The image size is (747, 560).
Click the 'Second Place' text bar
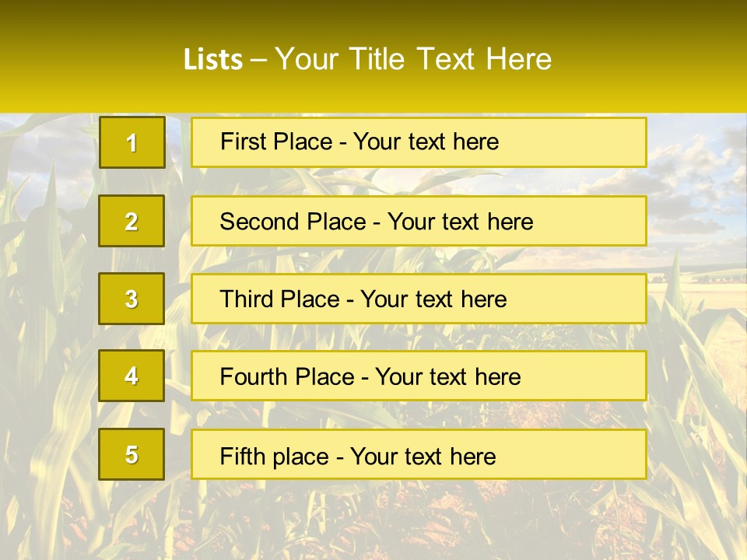point(419,221)
